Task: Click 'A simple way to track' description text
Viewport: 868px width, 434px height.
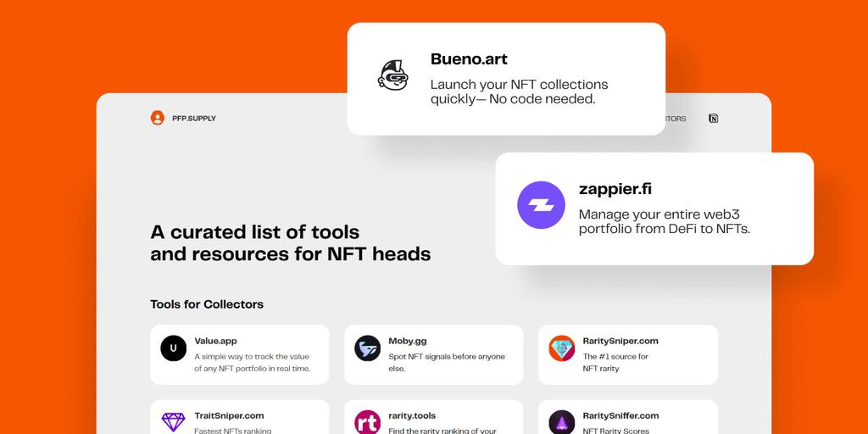Action: pos(252,363)
